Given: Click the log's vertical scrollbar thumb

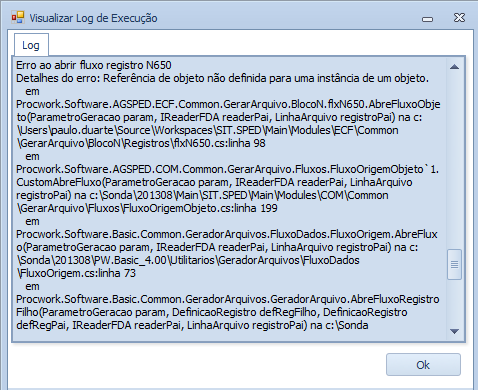Looking at the screenshot, I should (454, 264).
